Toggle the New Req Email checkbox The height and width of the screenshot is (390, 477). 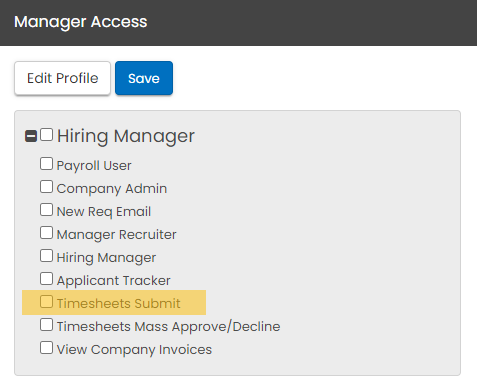pos(46,210)
